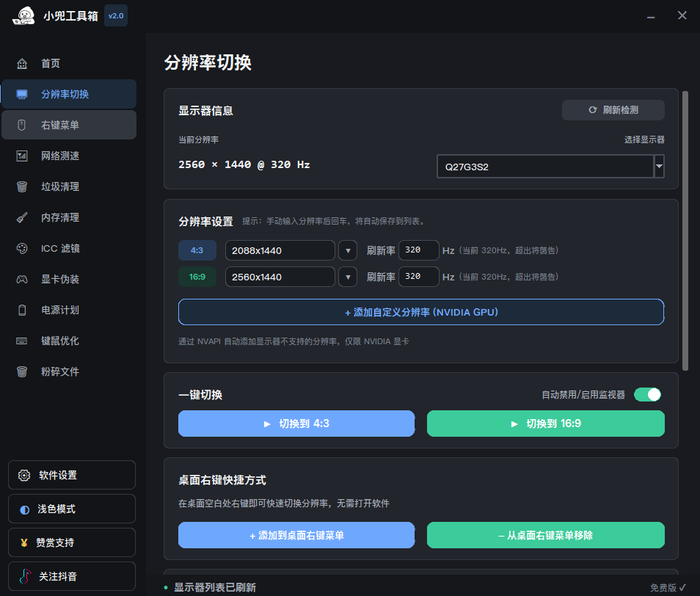Click the 切换到 4:3 button
This screenshot has width=700, height=596.
click(x=296, y=424)
